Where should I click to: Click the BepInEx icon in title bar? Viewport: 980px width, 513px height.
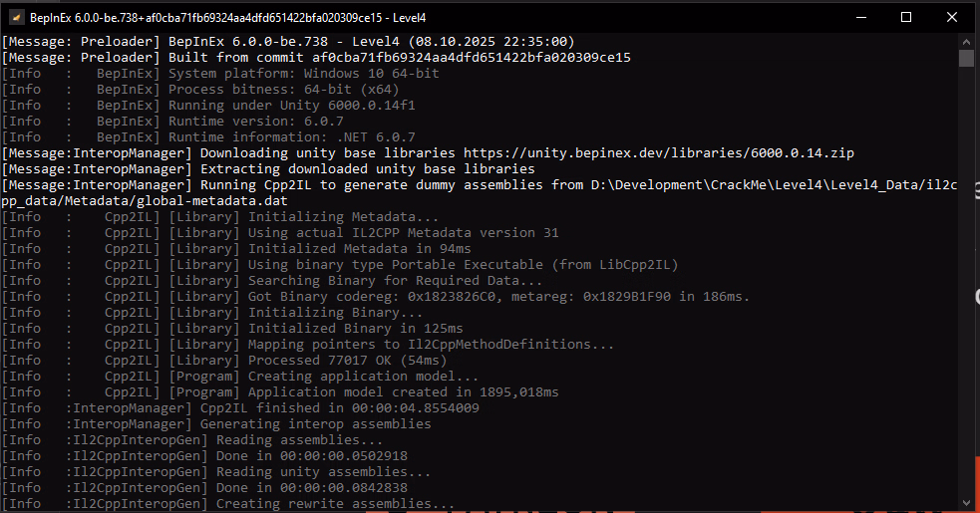coord(17,17)
